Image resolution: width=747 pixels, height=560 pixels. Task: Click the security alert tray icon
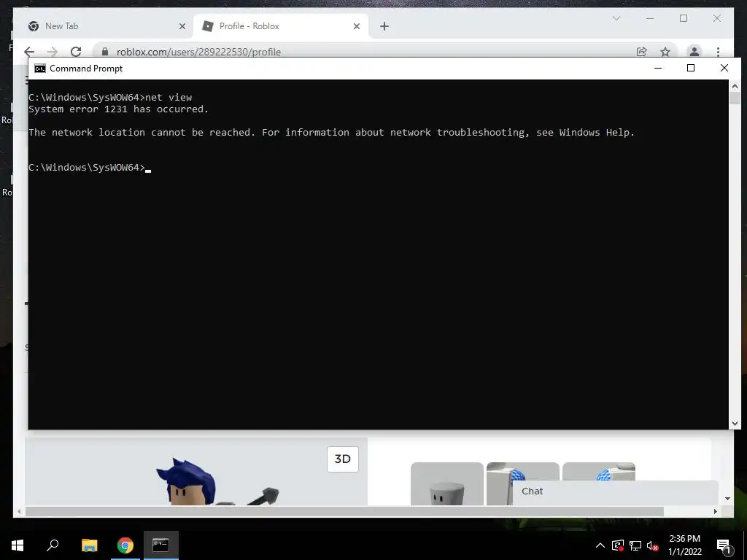coord(618,545)
